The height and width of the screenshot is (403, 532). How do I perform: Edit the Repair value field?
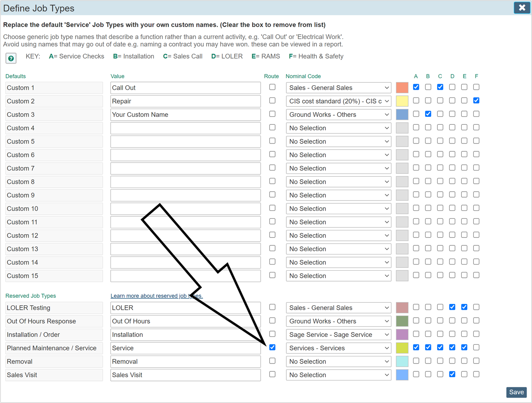point(185,101)
